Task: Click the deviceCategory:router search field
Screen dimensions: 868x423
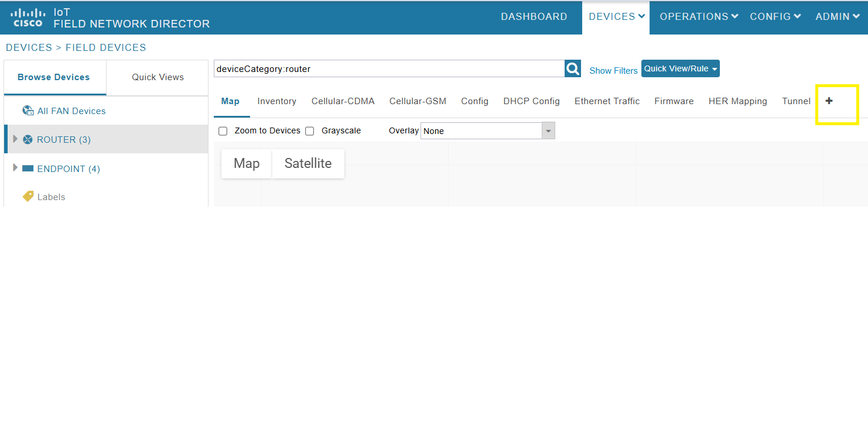Action: click(x=389, y=68)
